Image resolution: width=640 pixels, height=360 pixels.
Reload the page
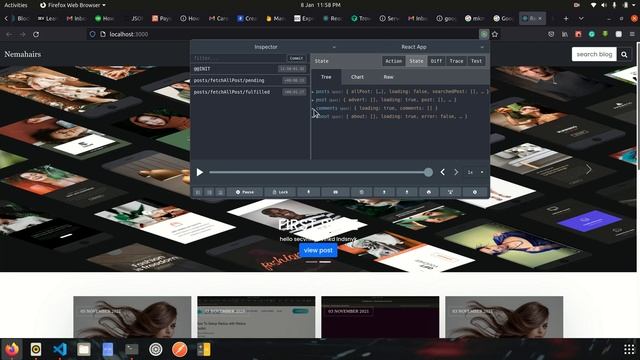(x=36, y=34)
